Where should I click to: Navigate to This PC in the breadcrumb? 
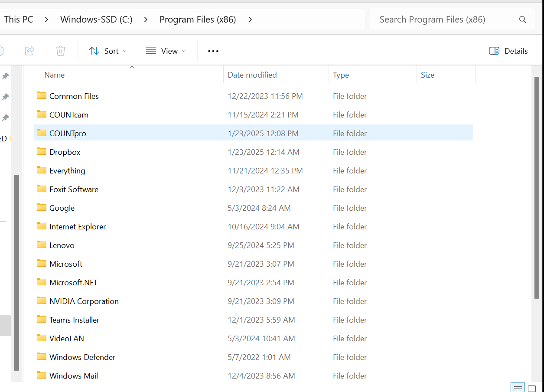click(19, 20)
